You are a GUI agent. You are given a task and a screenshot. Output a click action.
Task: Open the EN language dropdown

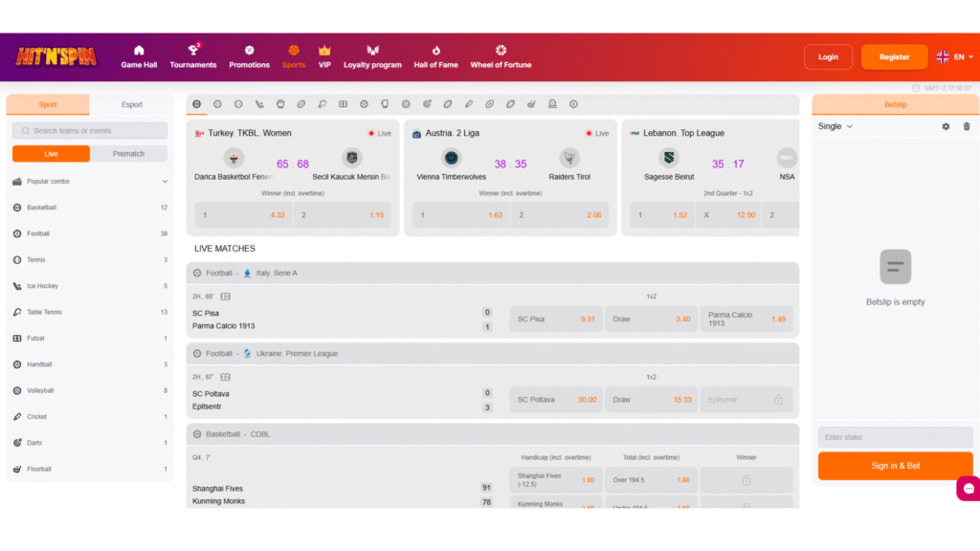tap(953, 57)
